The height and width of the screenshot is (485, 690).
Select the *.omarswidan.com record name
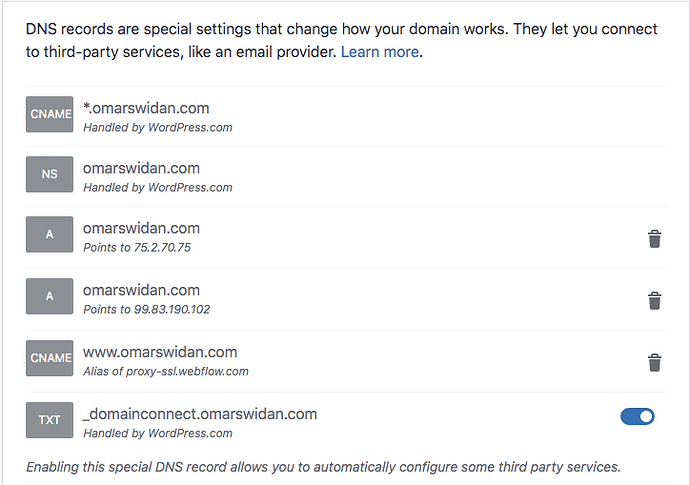(x=146, y=108)
